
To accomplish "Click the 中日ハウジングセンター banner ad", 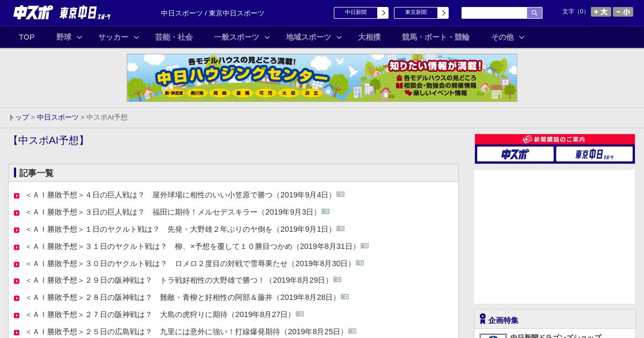I will tap(322, 78).
